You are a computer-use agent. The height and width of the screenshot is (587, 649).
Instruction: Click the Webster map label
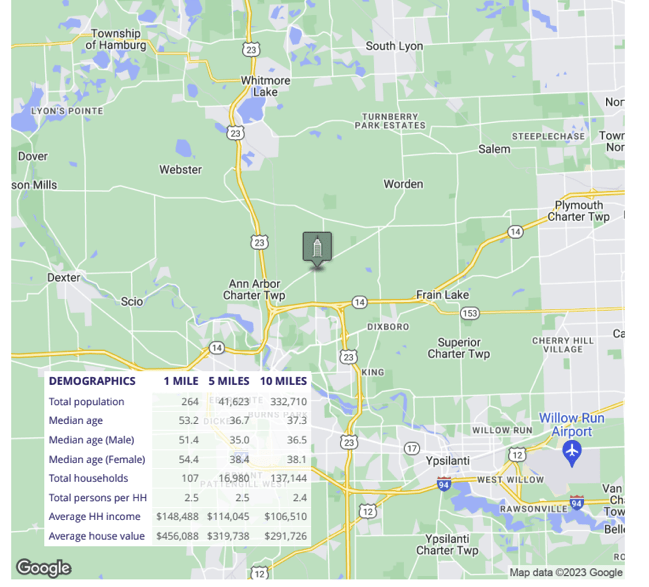pyautogui.click(x=180, y=169)
